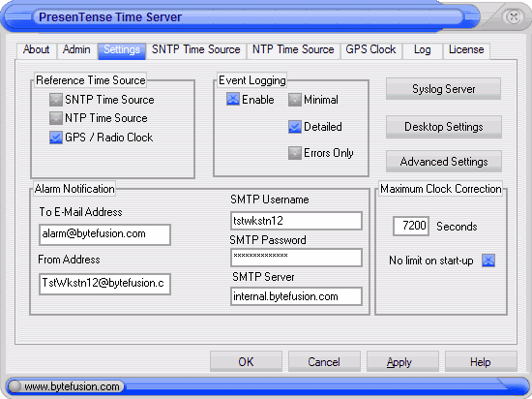Image resolution: width=532 pixels, height=399 pixels.
Task: Uncheck GPS / Radio Clock reference source
Action: coord(56,138)
